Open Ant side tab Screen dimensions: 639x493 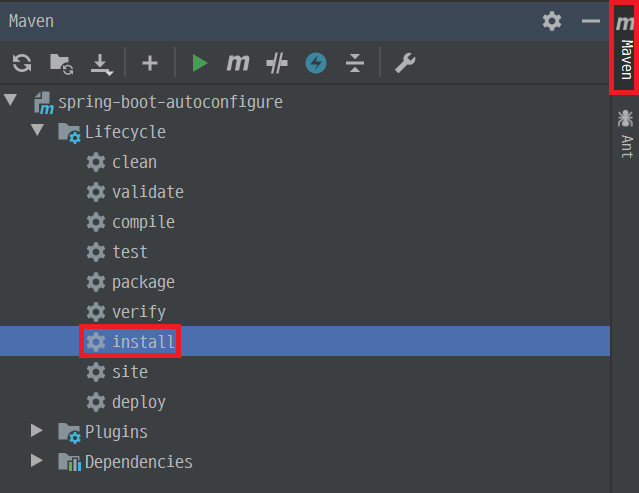coord(625,134)
